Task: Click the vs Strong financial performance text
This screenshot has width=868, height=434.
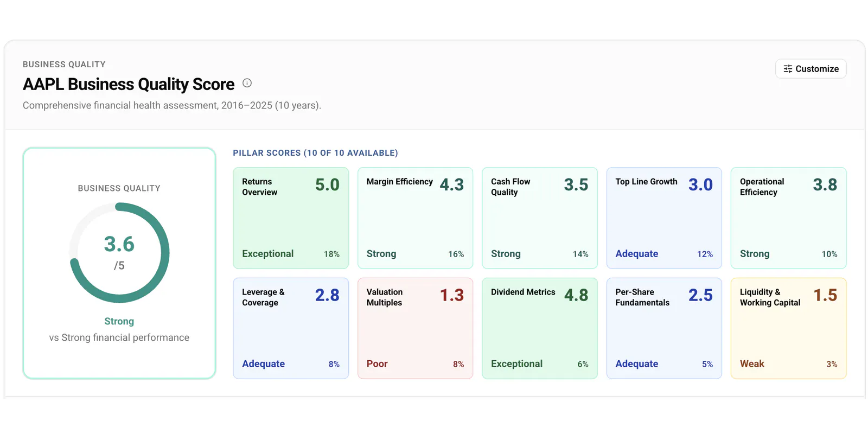Action: (x=119, y=337)
